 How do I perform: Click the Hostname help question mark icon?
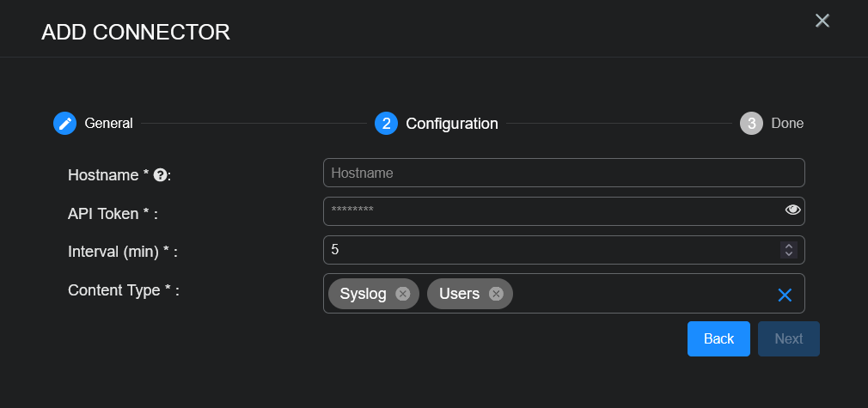pyautogui.click(x=159, y=174)
